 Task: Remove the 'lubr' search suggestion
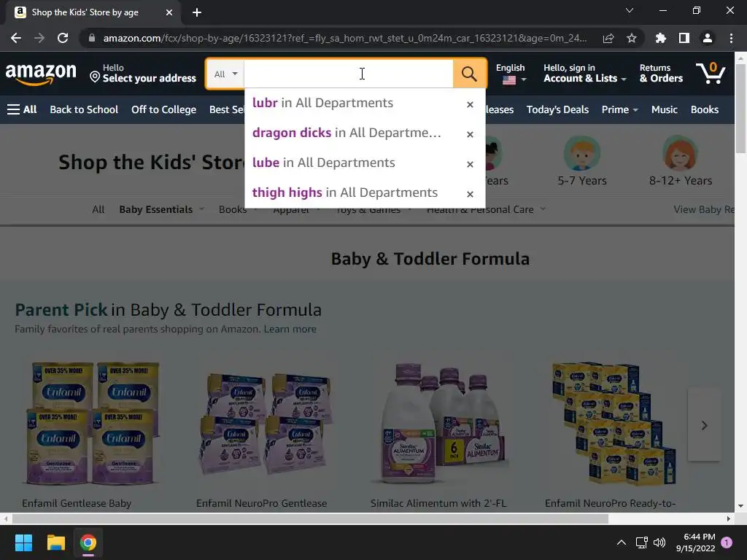click(x=471, y=104)
